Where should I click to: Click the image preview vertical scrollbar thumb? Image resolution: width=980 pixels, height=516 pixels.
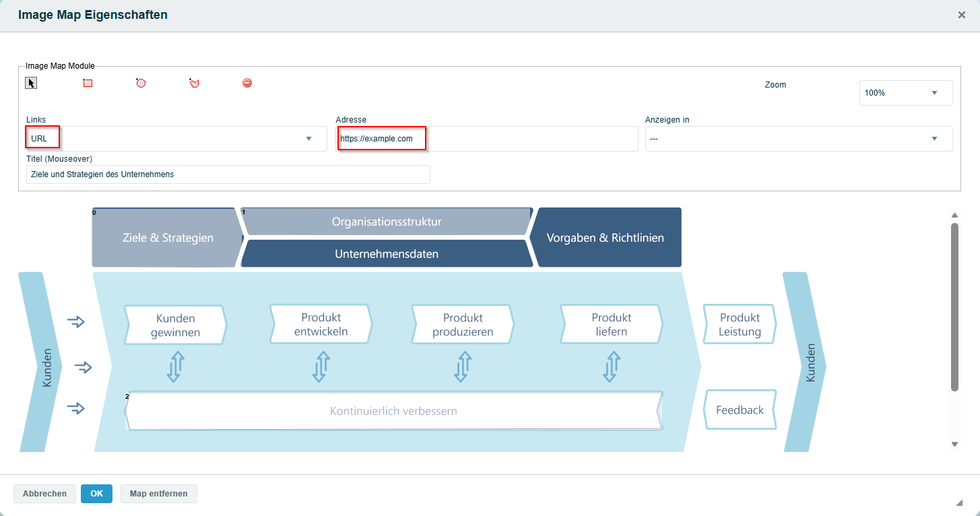954,307
